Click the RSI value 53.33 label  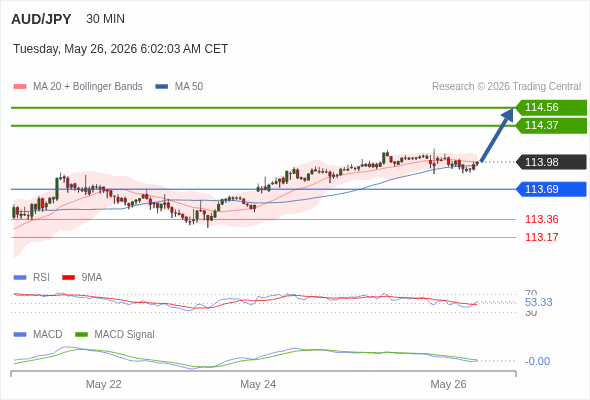point(538,302)
